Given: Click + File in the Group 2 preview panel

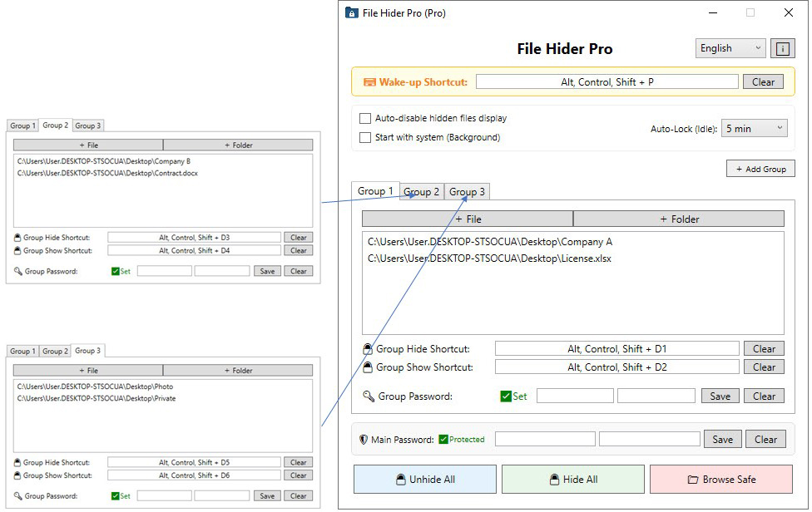Looking at the screenshot, I should (88, 145).
